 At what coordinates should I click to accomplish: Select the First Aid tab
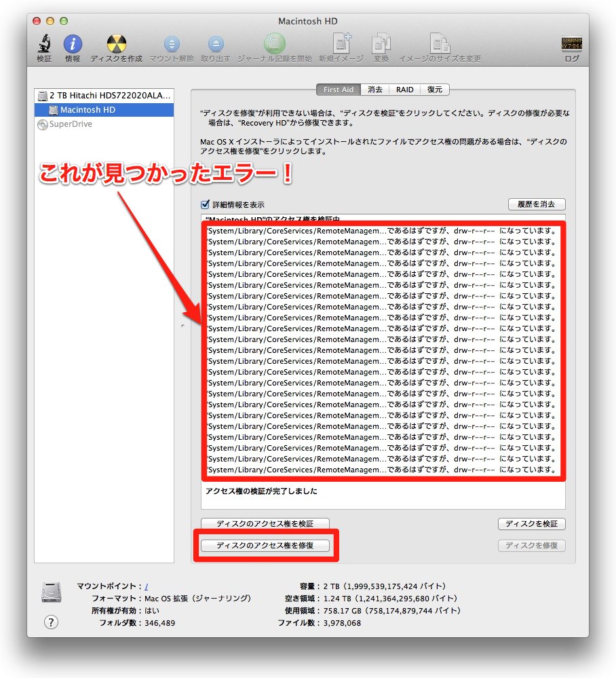tap(339, 90)
